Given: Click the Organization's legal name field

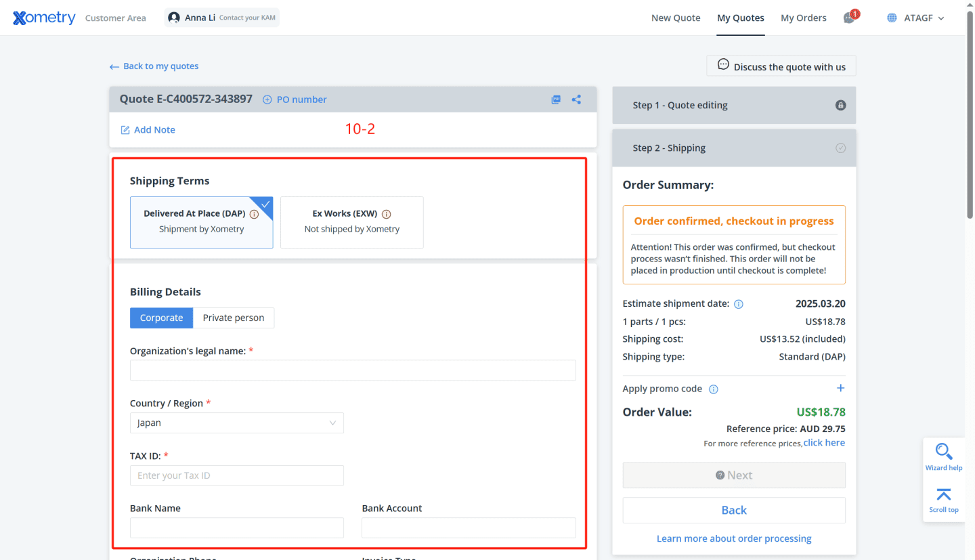Looking at the screenshot, I should pos(352,370).
